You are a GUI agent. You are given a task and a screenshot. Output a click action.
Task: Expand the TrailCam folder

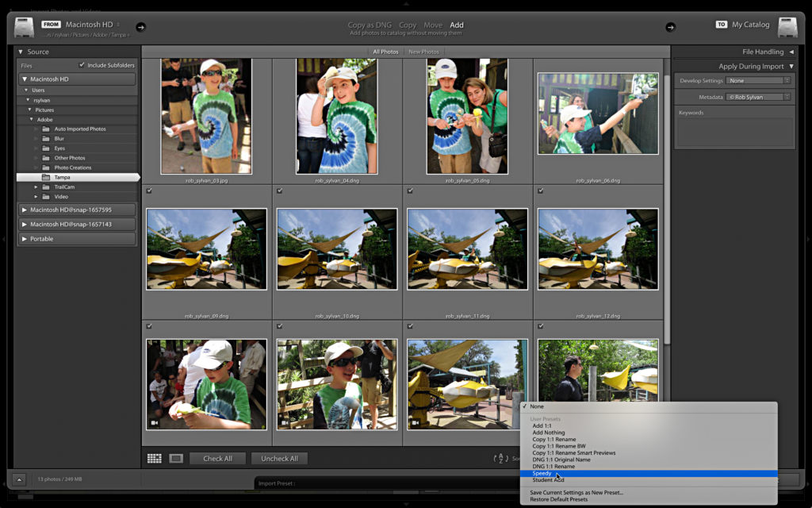[x=36, y=187]
